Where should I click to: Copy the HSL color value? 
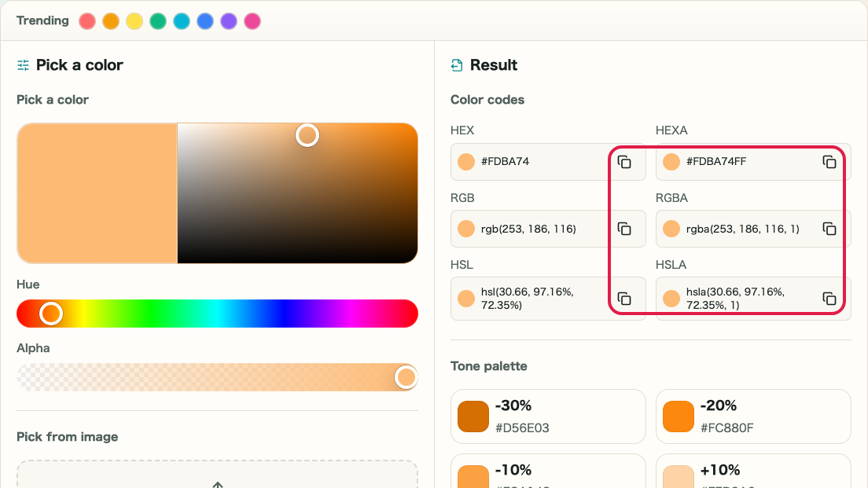pyautogui.click(x=624, y=299)
